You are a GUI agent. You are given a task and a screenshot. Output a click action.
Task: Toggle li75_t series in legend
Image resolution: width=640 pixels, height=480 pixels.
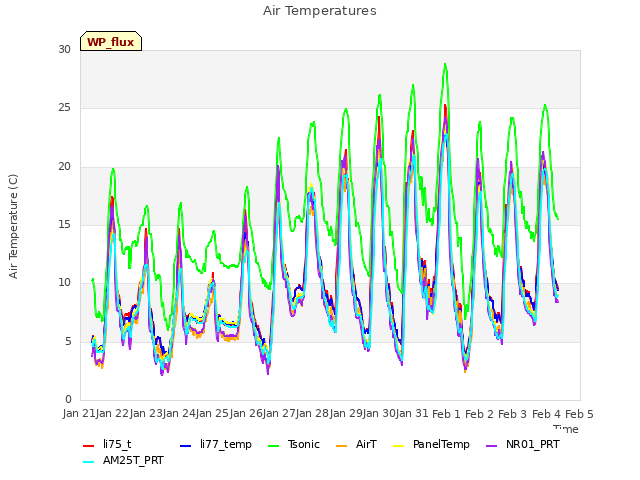pos(107,444)
